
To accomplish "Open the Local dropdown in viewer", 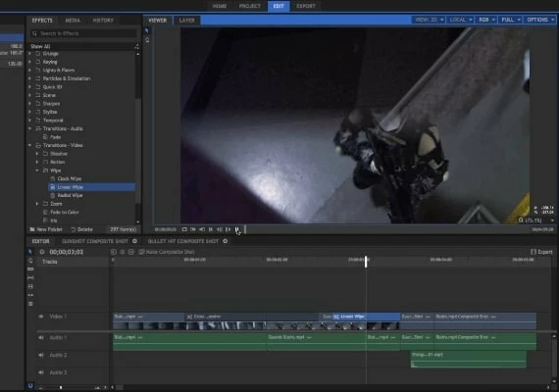I will tap(461, 20).
